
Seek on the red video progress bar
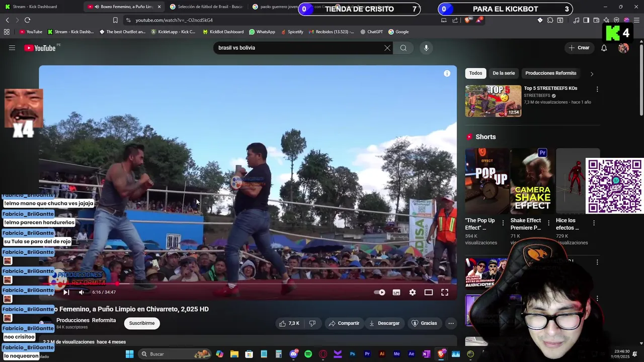coord(248,283)
